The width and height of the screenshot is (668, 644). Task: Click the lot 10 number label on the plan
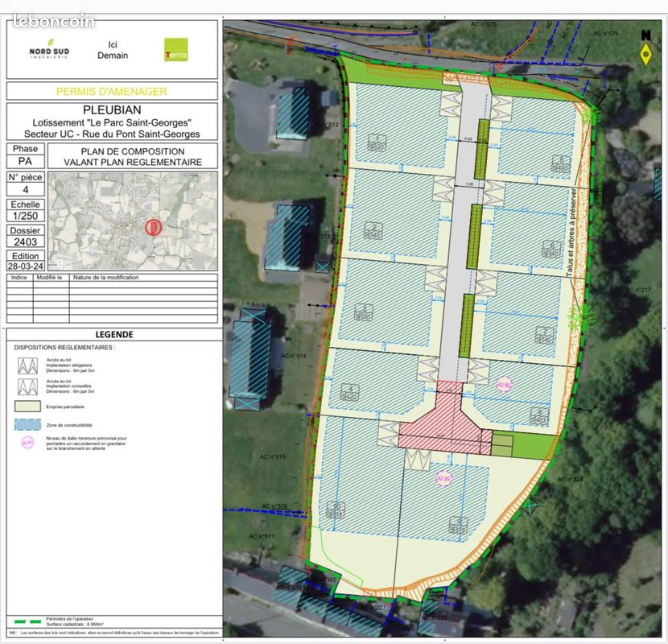(x=336, y=510)
